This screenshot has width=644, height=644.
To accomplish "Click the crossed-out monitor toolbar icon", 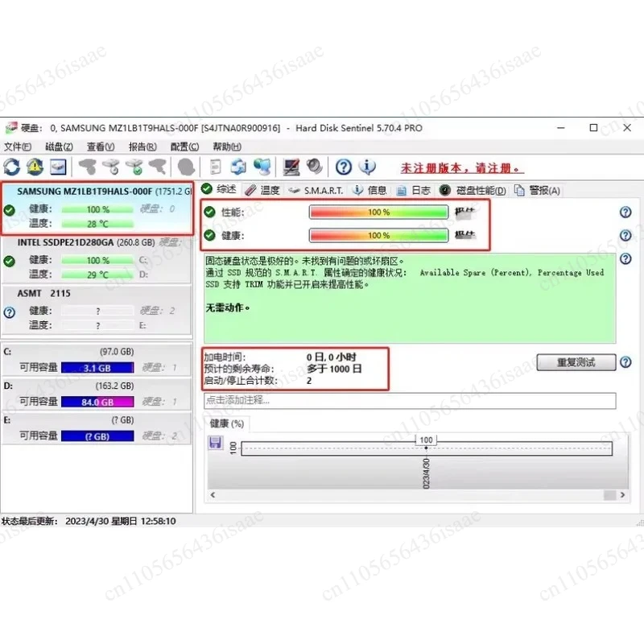I will pyautogui.click(x=291, y=167).
